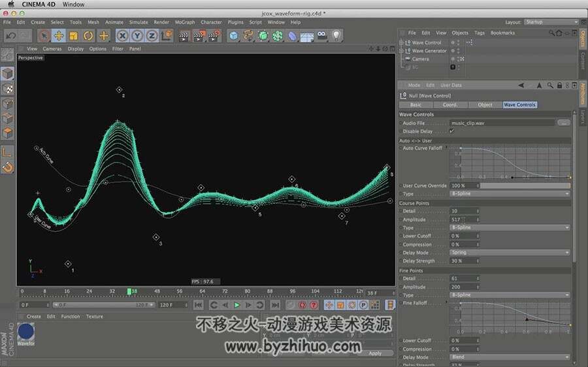The image size is (588, 367).
Task: Click Course Points Amplitude field
Action: point(465,219)
